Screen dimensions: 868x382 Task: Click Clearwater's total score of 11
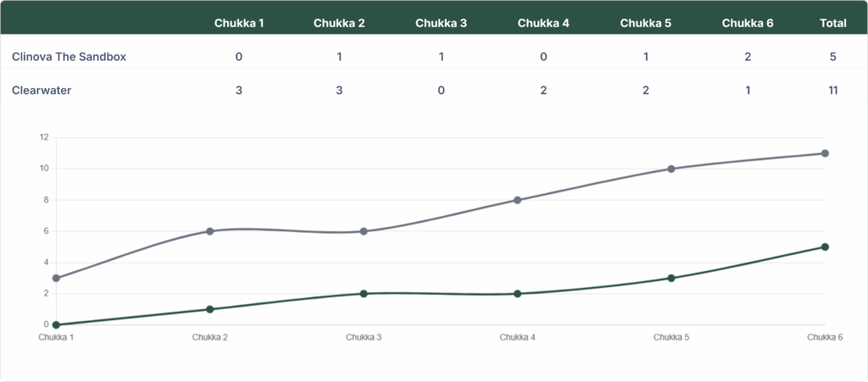(x=833, y=91)
